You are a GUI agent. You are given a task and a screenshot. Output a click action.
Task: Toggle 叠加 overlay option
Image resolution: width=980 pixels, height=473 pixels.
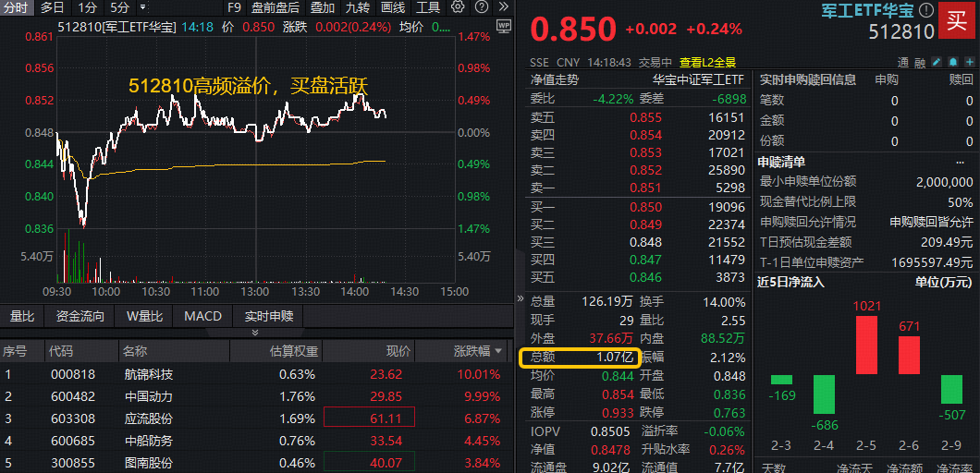323,7
